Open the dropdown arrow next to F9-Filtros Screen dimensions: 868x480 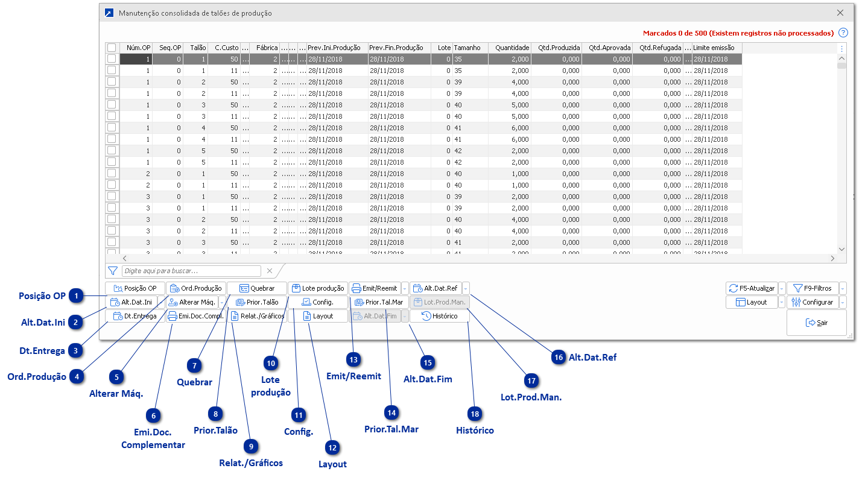[843, 288]
